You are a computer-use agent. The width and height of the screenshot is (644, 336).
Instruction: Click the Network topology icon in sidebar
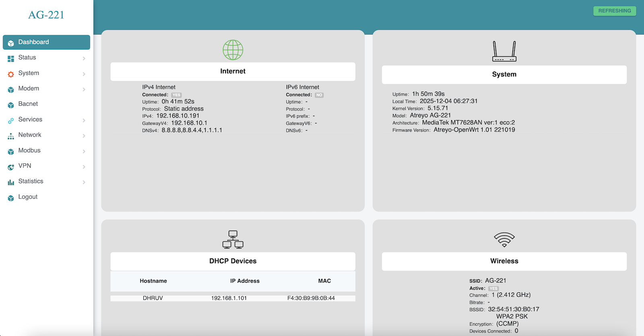click(11, 136)
